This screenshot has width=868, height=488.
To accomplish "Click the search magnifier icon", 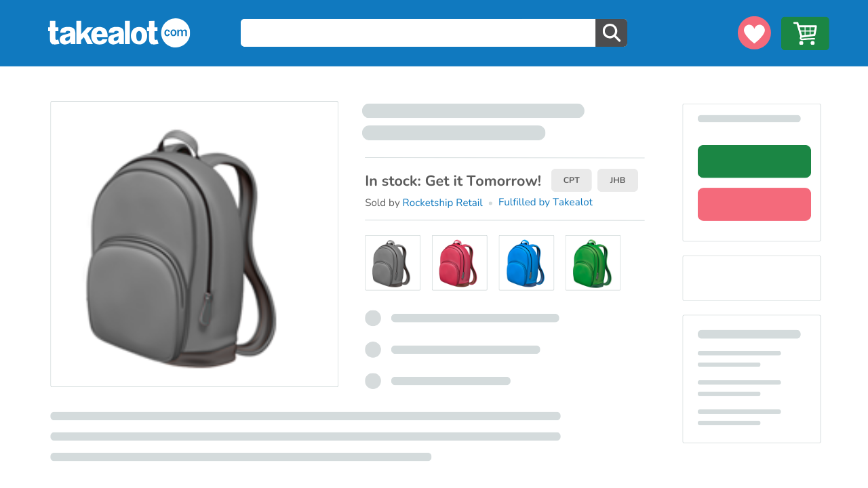I will (x=612, y=33).
